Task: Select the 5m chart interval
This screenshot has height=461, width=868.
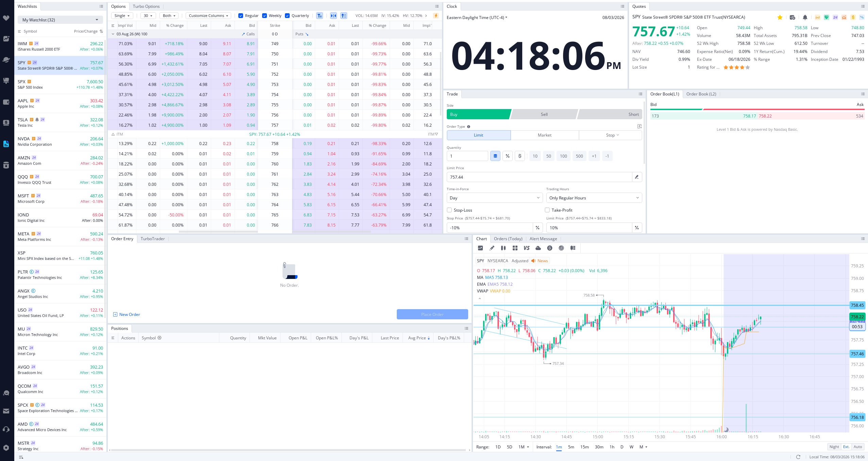Action: [571, 447]
